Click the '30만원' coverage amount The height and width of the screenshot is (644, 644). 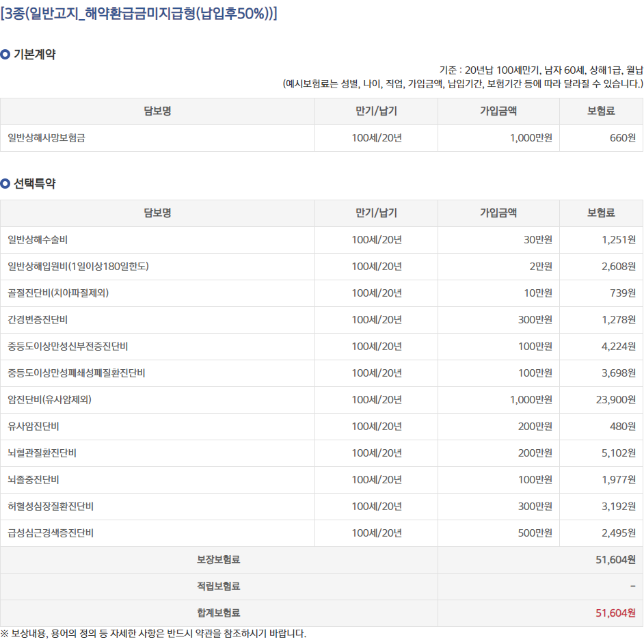[538, 240]
